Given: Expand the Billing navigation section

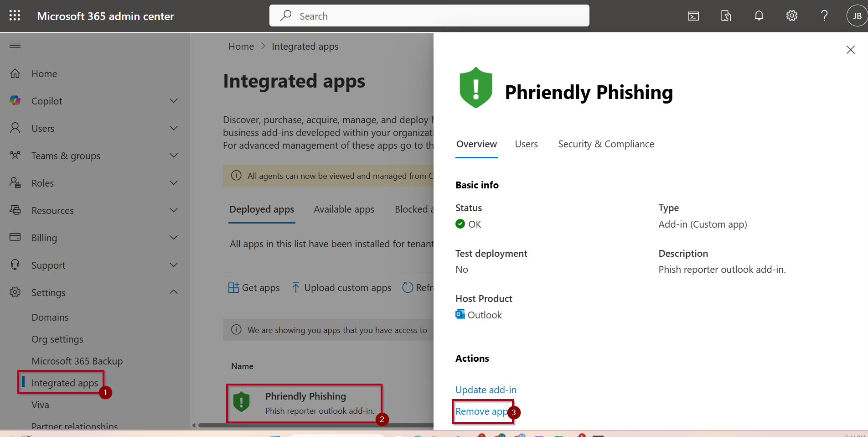Looking at the screenshot, I should [174, 238].
